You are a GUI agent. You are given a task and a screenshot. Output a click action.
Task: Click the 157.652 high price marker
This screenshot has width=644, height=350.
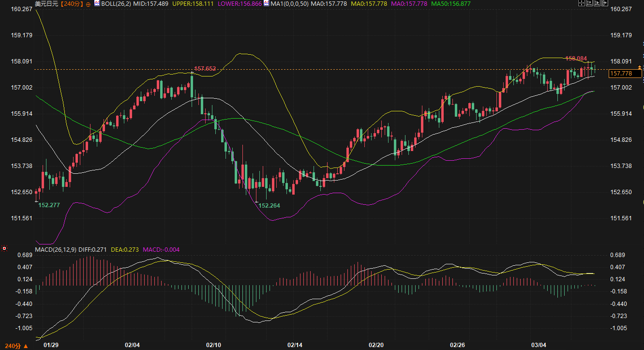(x=204, y=69)
